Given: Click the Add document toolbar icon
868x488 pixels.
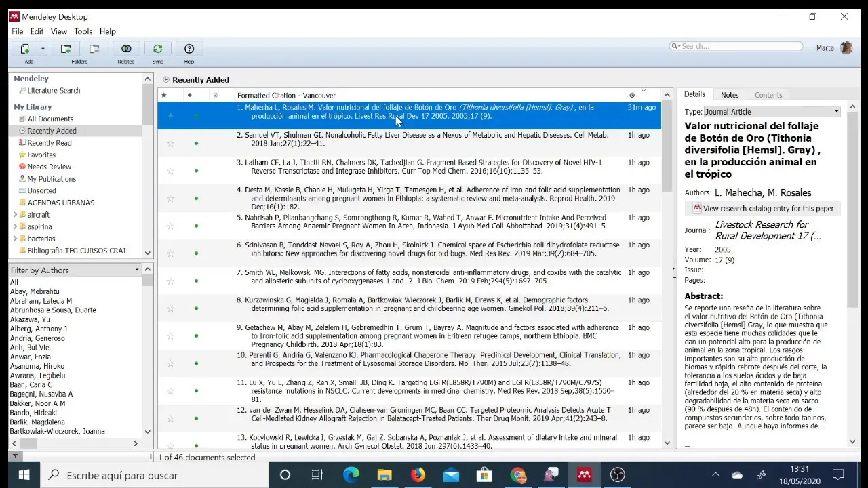Looking at the screenshot, I should click(25, 49).
